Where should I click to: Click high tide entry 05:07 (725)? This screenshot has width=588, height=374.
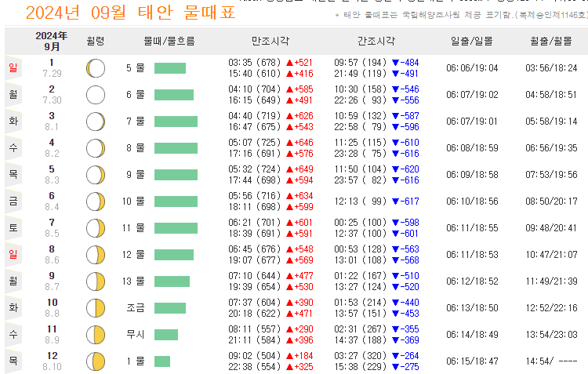[x=255, y=143]
